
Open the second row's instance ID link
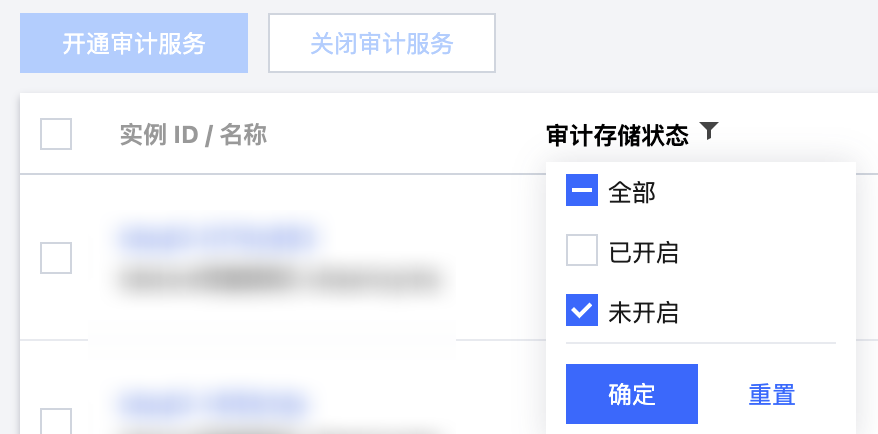click(216, 403)
